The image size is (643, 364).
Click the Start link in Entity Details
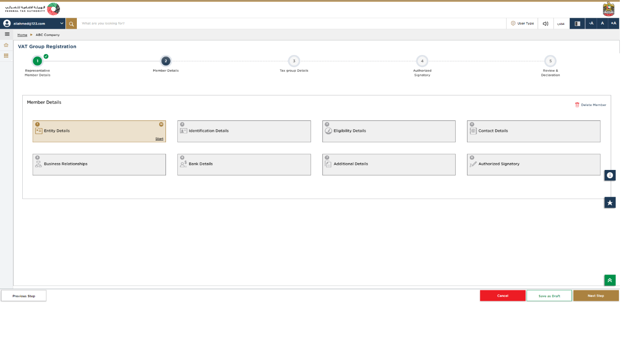(159, 139)
